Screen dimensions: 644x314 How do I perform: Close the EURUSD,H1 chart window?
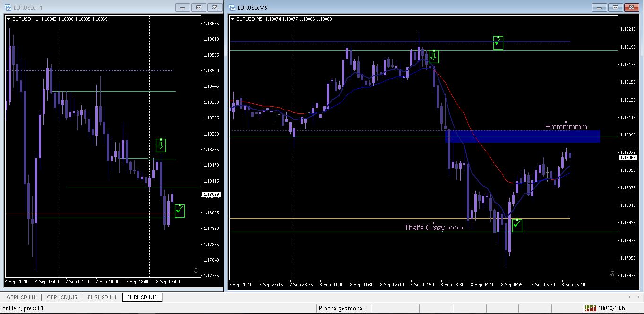[x=215, y=7]
